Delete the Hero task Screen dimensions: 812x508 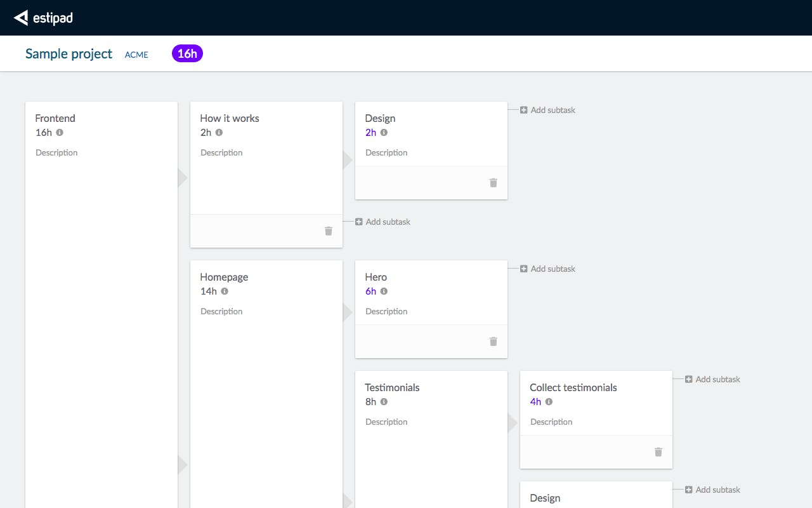click(x=494, y=342)
